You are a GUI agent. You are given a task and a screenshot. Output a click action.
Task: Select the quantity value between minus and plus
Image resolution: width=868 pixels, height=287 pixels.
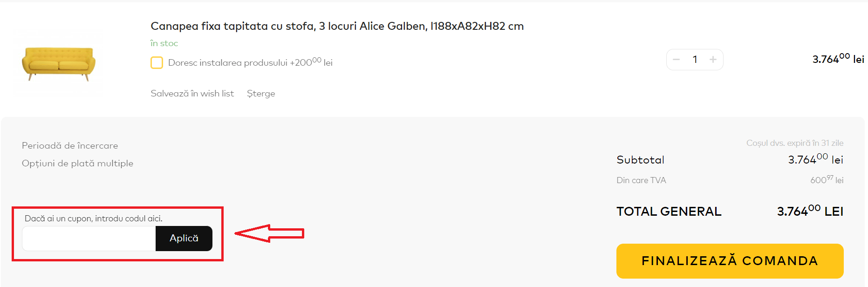695,60
